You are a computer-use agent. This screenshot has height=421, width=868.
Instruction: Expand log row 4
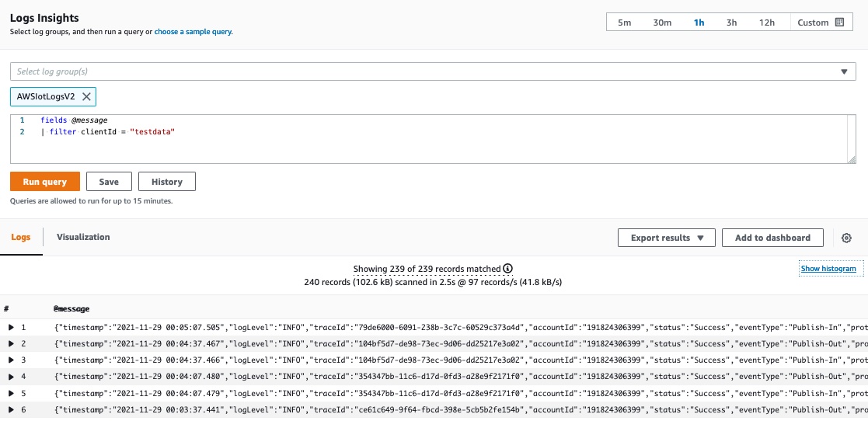click(11, 376)
